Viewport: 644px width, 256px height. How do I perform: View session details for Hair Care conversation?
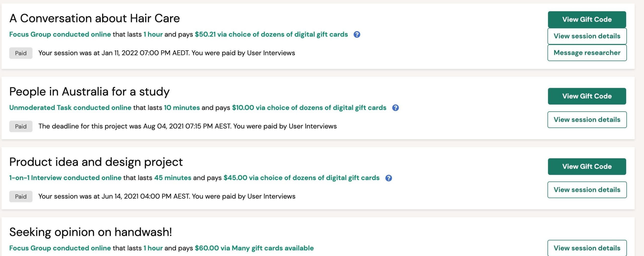(x=587, y=36)
